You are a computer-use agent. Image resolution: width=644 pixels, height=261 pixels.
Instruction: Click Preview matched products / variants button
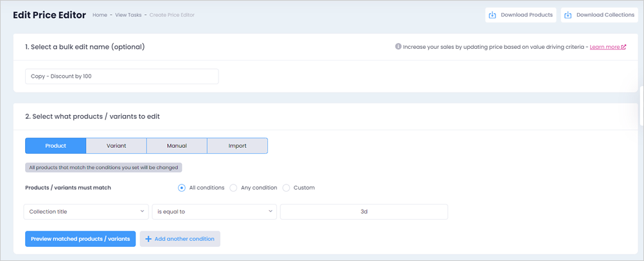[80, 239]
